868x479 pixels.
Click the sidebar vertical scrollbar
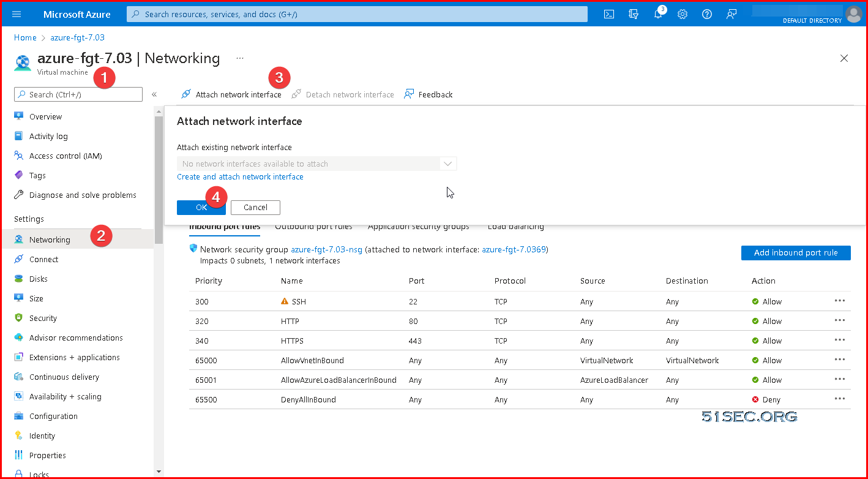(159, 181)
